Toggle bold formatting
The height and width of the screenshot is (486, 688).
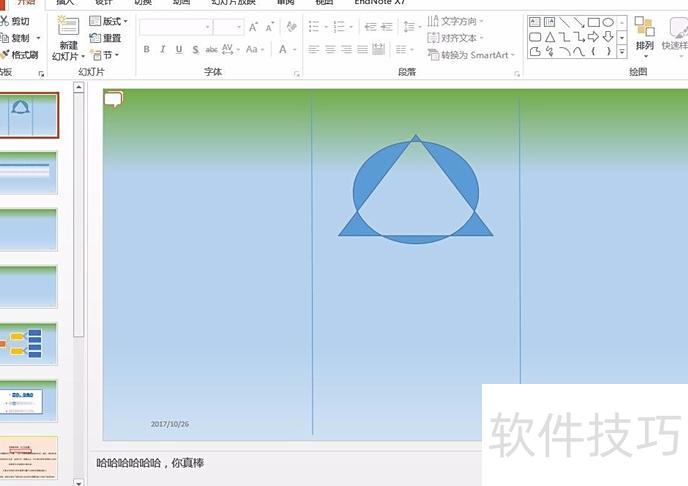pyautogui.click(x=147, y=49)
